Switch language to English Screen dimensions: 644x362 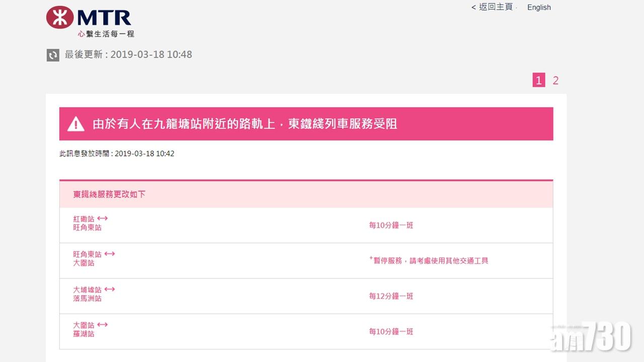click(x=539, y=8)
